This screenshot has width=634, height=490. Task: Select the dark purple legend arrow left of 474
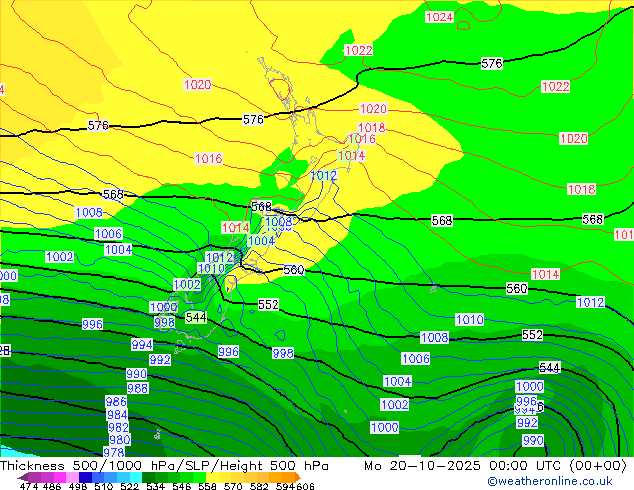click(x=22, y=477)
